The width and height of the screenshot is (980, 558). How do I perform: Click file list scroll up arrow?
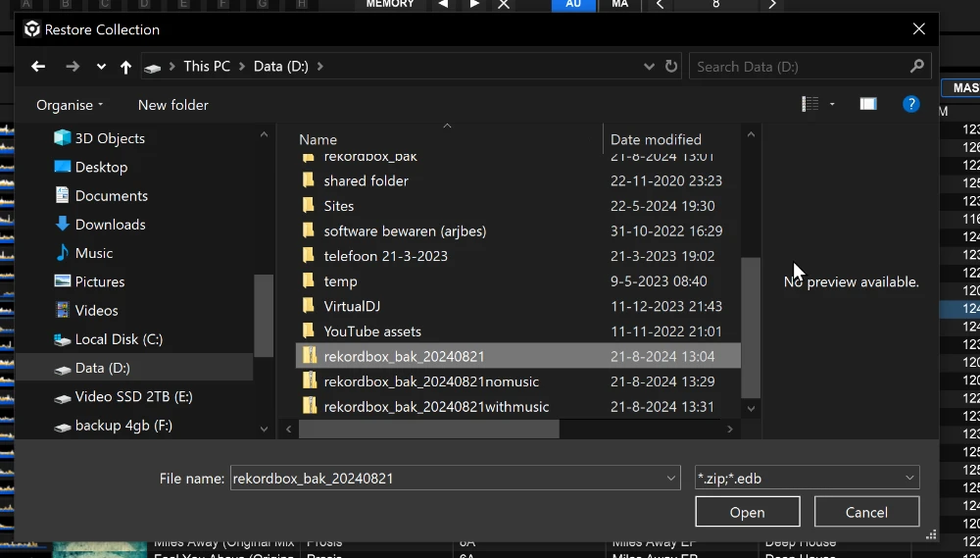pos(751,134)
